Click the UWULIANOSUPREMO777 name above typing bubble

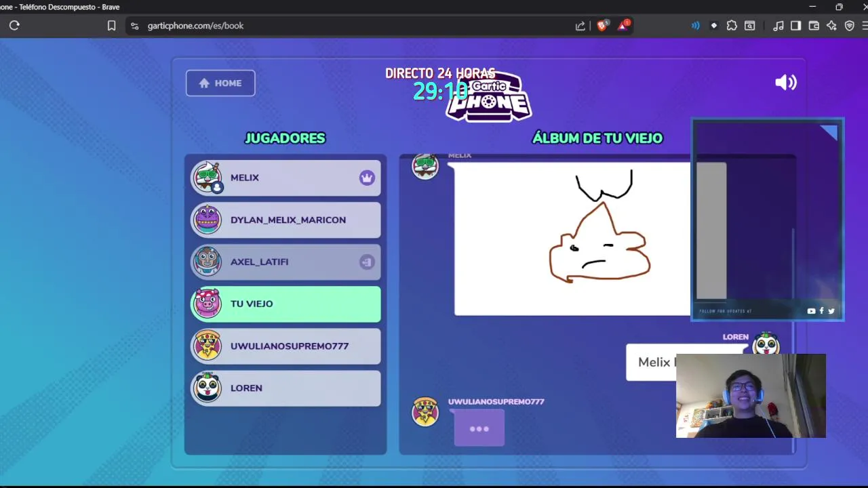(496, 402)
